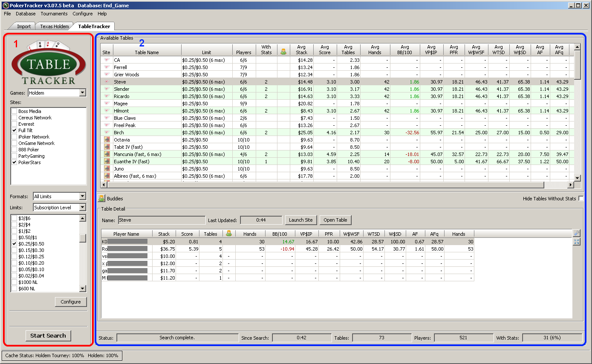Click the site icon for table Ricardo
The image size is (592, 364).
[107, 96]
